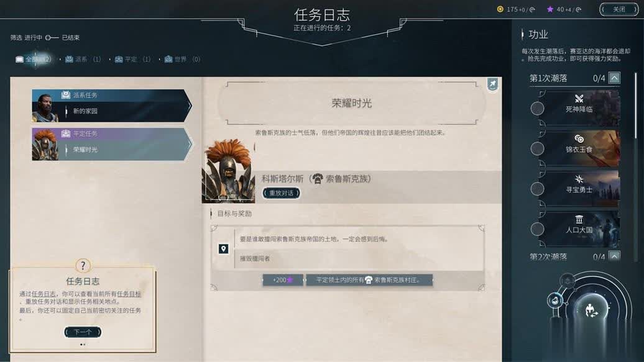
Task: Select the 锦衣玉食 coins deed
Action: 579,138
